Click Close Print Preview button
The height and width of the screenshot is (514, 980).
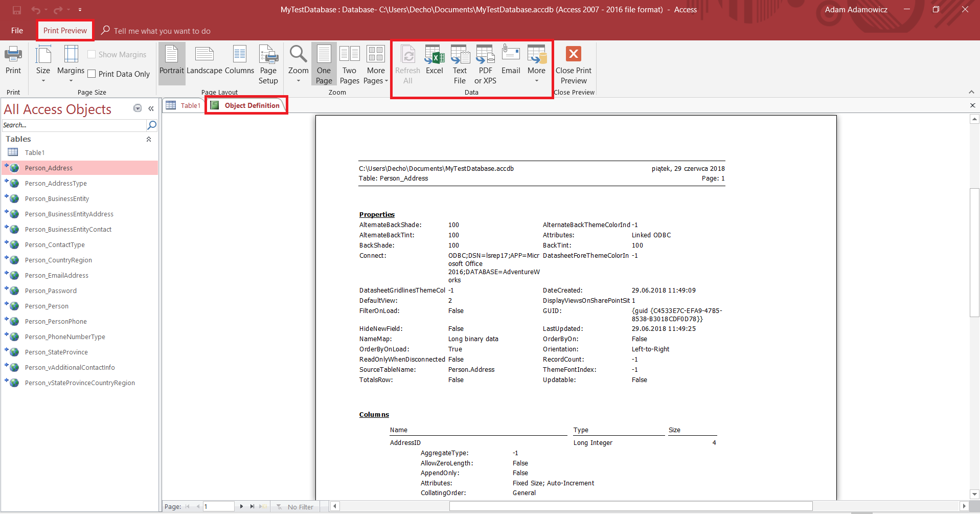(573, 65)
